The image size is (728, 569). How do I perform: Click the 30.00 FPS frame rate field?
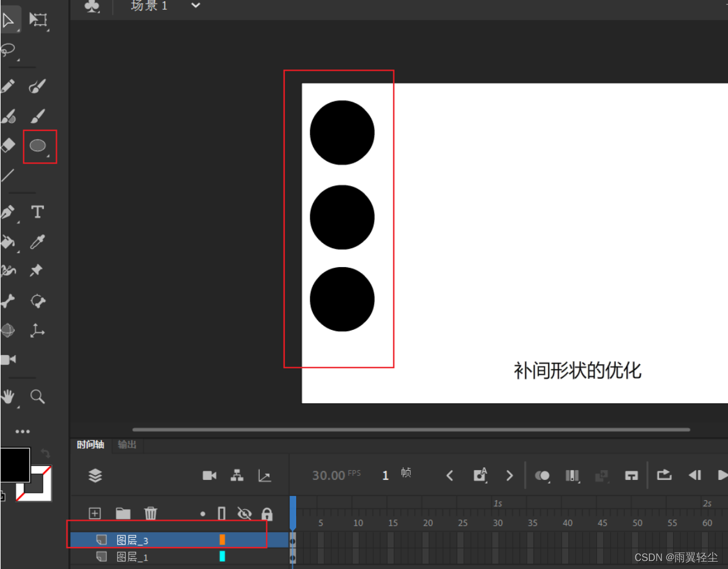click(x=336, y=475)
